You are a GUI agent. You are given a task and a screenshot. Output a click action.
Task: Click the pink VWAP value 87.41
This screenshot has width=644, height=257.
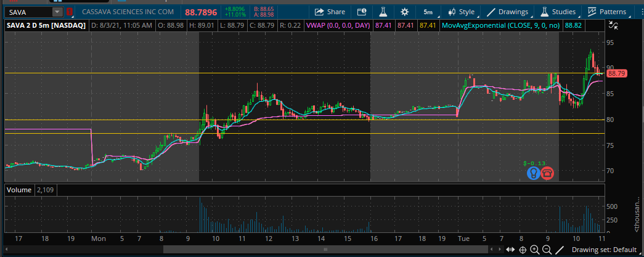(x=383, y=25)
